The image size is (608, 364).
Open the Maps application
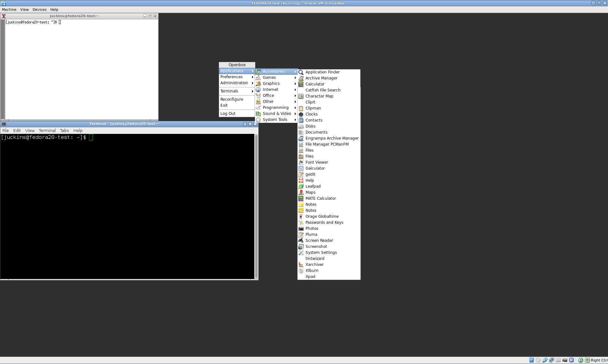tap(310, 192)
